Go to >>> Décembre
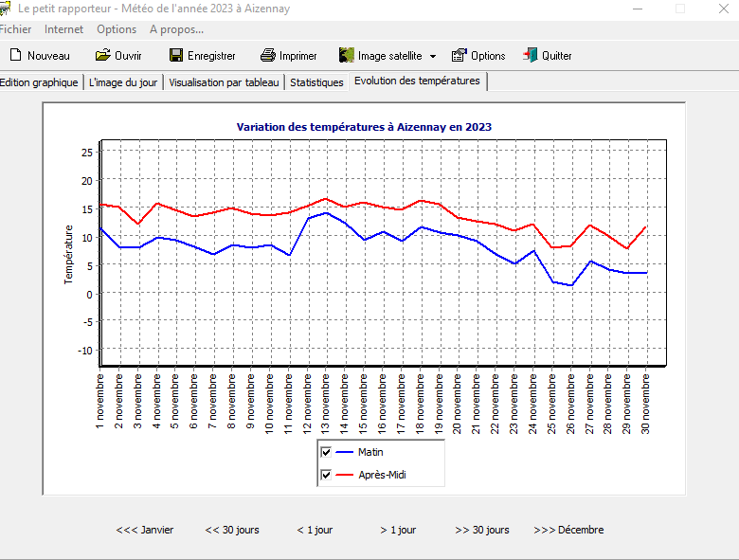The image size is (739, 560). click(568, 530)
